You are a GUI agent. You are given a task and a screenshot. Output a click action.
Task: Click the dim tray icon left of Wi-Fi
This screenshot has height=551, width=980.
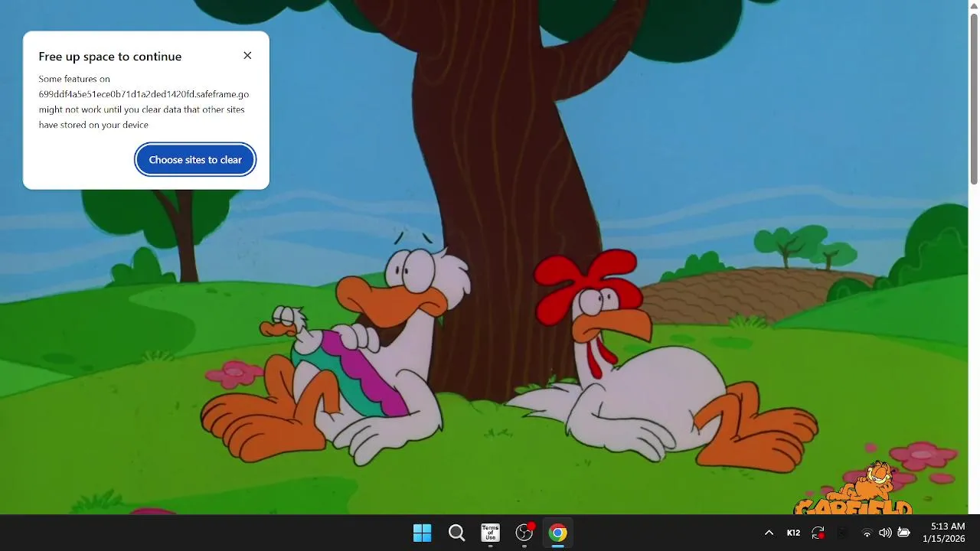pos(842,533)
